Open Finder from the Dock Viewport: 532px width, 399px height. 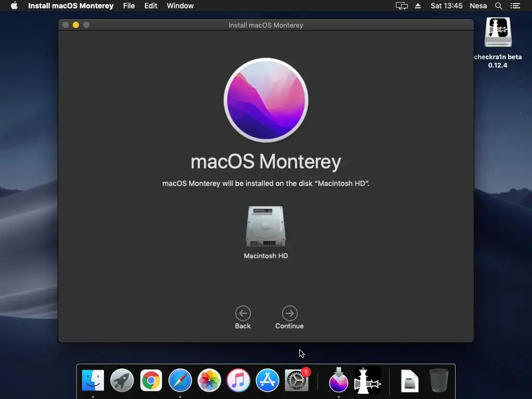click(x=92, y=380)
